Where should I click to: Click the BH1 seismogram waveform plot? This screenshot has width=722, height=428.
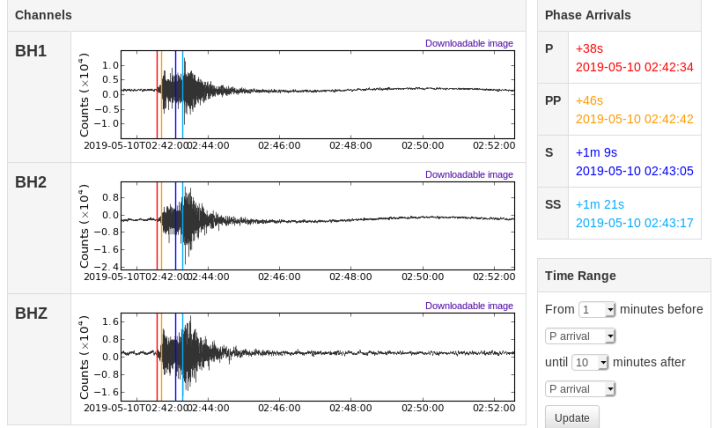[330, 92]
